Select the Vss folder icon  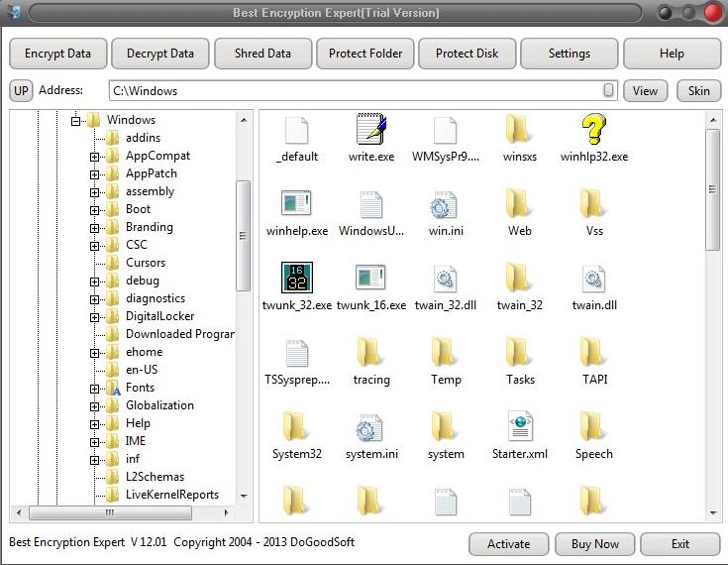(x=593, y=203)
